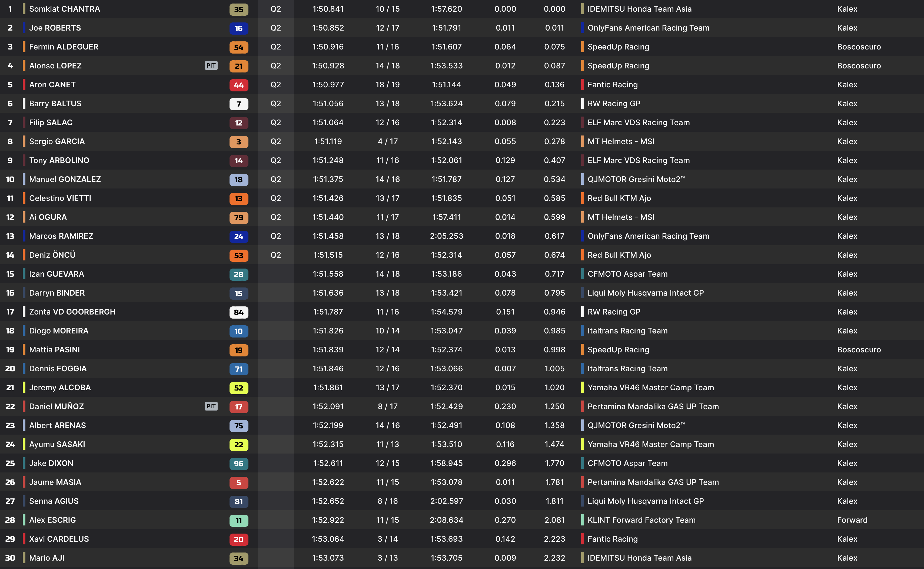Click Jeremy ALCOBA's yellow number 52 badge
This screenshot has width=924, height=569.
click(238, 388)
